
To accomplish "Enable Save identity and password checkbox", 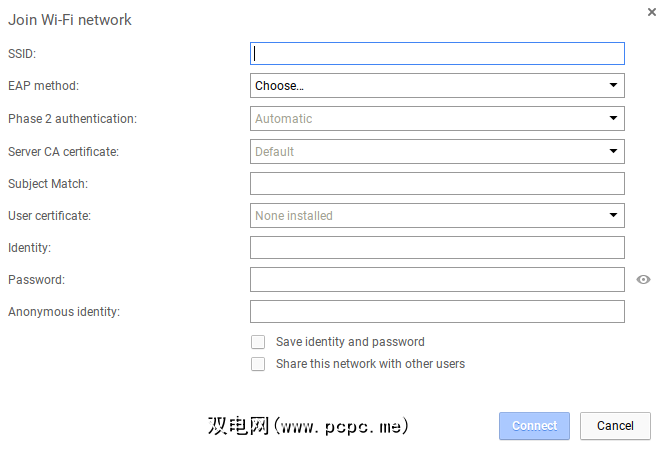I will [258, 342].
